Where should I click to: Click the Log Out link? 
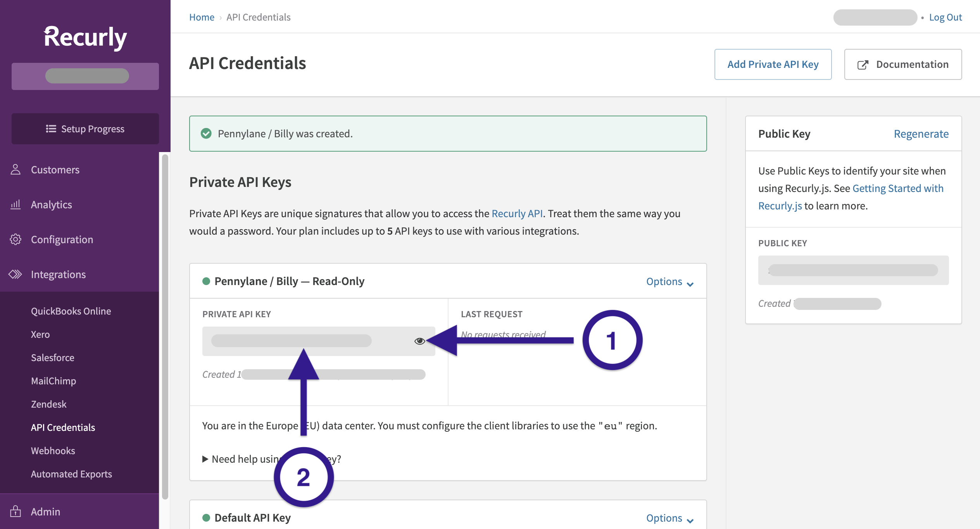click(945, 17)
